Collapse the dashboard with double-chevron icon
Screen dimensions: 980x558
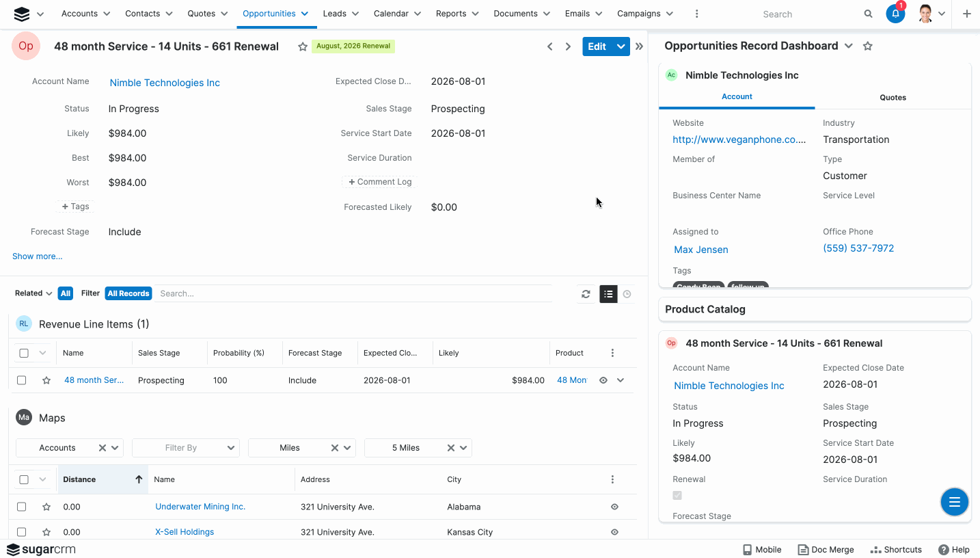point(640,46)
